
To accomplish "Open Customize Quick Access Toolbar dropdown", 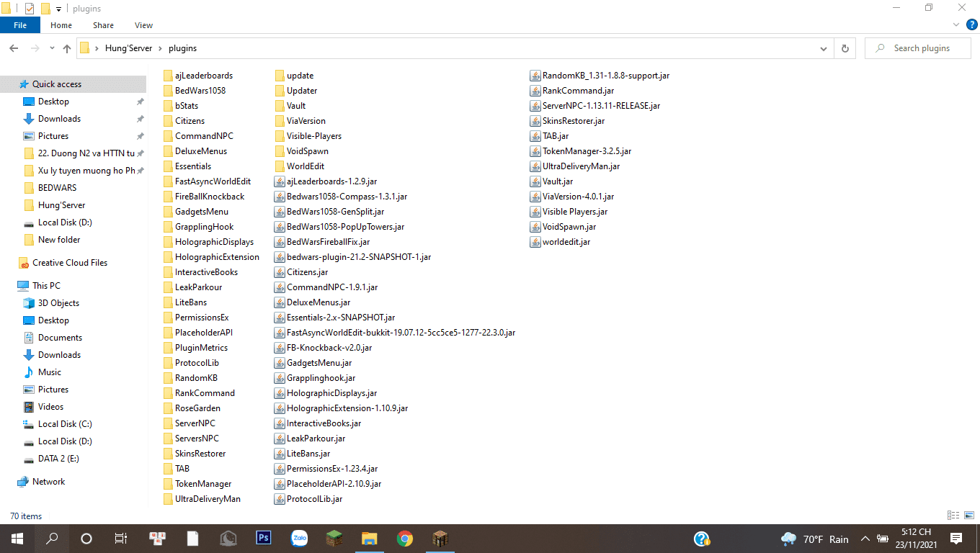I will (58, 9).
